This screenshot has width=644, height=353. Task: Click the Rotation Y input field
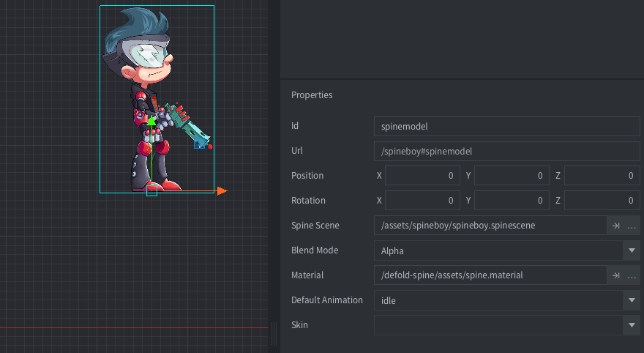point(512,201)
